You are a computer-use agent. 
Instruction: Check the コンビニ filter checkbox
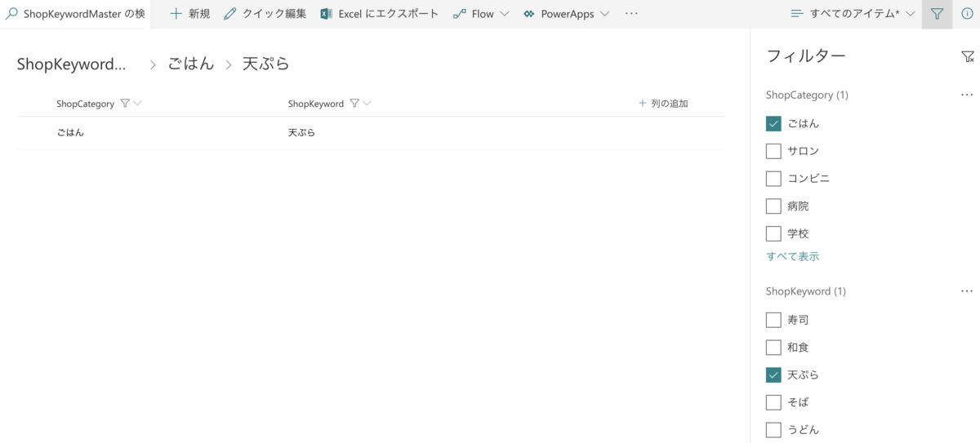click(x=773, y=179)
